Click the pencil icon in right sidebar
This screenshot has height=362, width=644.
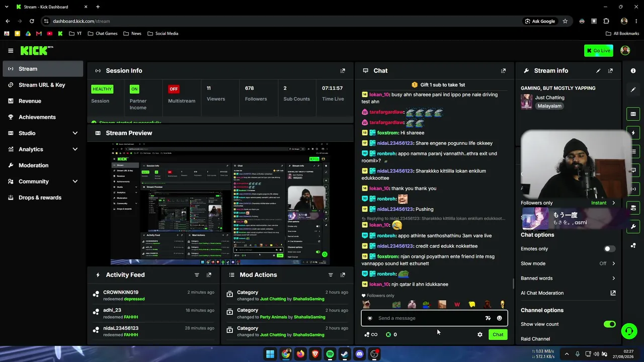point(633,89)
